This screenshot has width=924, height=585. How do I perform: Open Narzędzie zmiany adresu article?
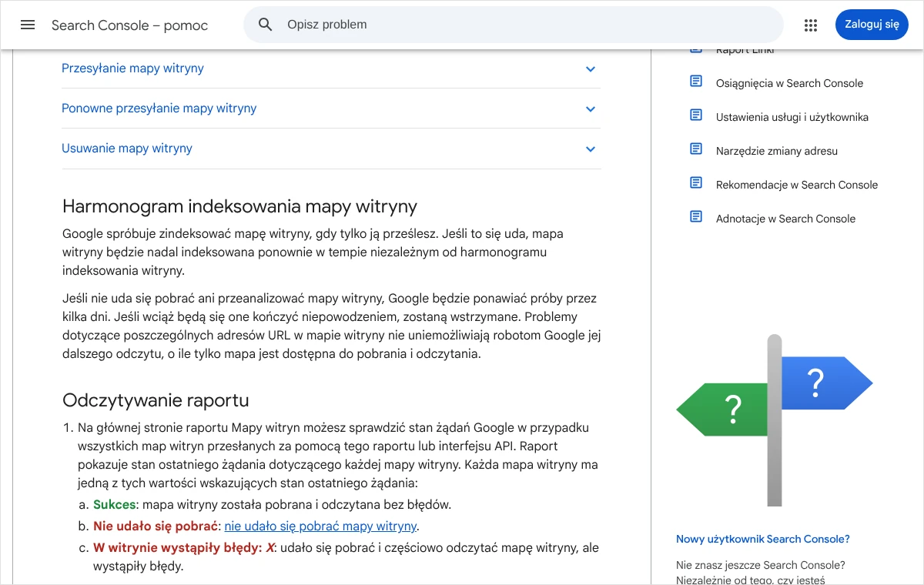(777, 151)
